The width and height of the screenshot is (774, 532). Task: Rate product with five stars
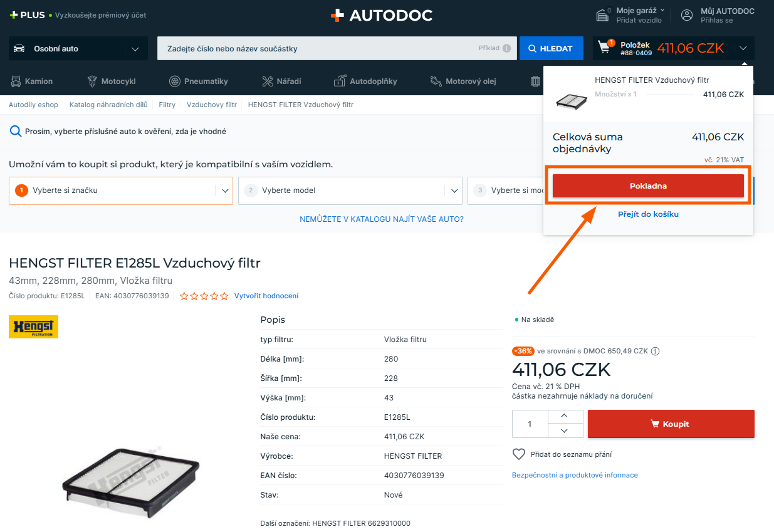tap(224, 296)
